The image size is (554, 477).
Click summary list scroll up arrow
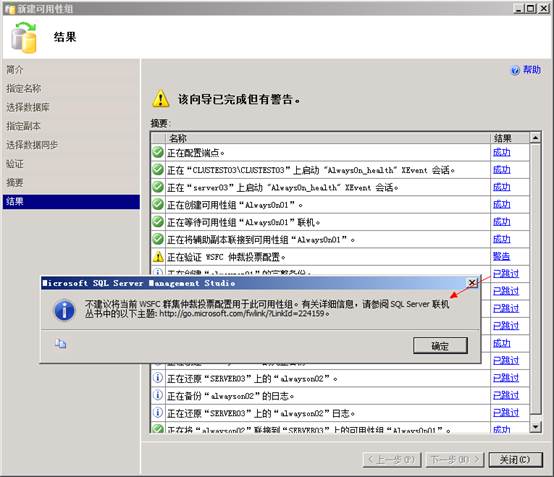[535, 137]
